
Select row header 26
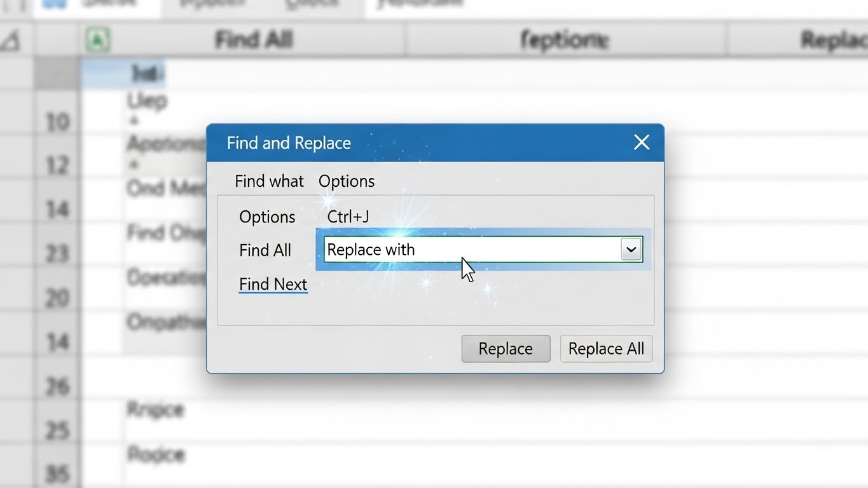(57, 386)
